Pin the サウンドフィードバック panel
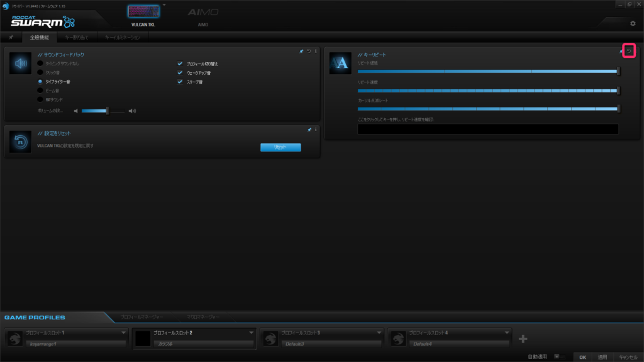The image size is (644, 362). pos(301,52)
